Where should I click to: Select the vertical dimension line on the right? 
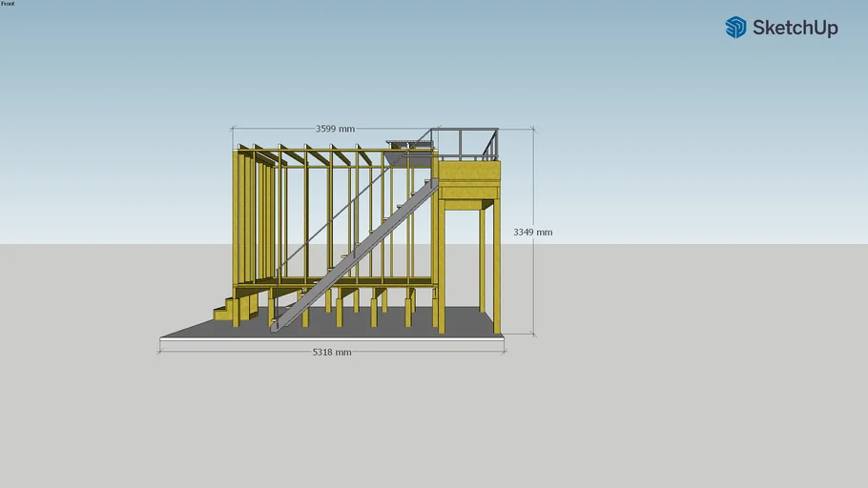[x=533, y=286]
